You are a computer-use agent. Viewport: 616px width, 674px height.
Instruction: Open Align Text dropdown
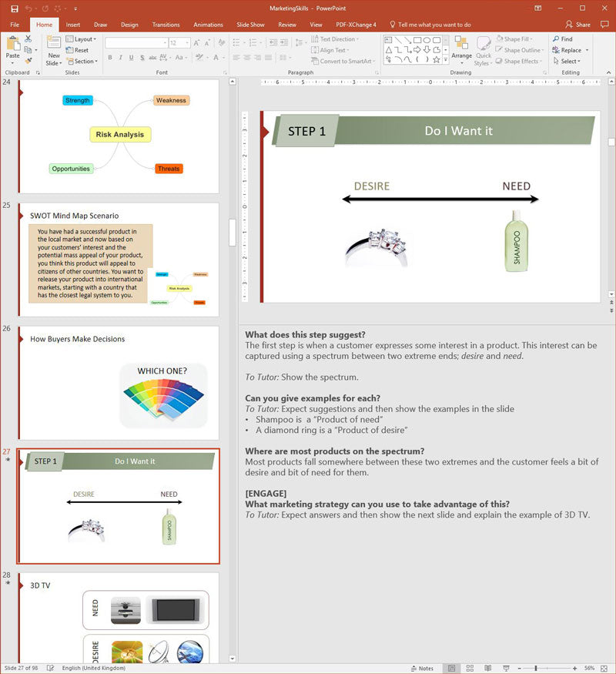pyautogui.click(x=330, y=50)
